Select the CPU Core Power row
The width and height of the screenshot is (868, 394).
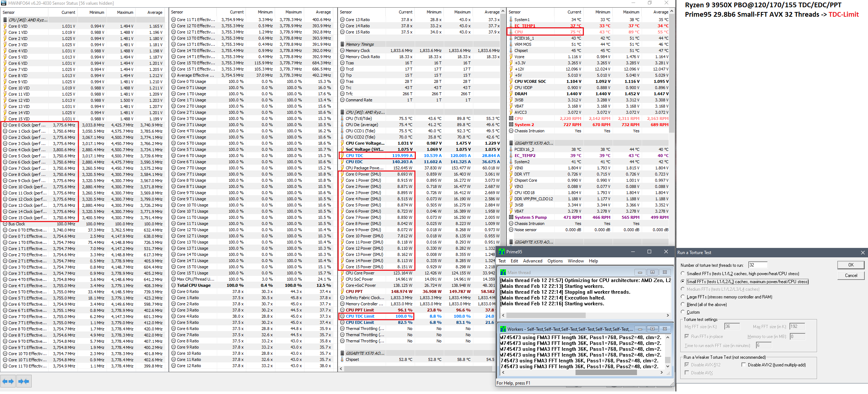pyautogui.click(x=417, y=273)
